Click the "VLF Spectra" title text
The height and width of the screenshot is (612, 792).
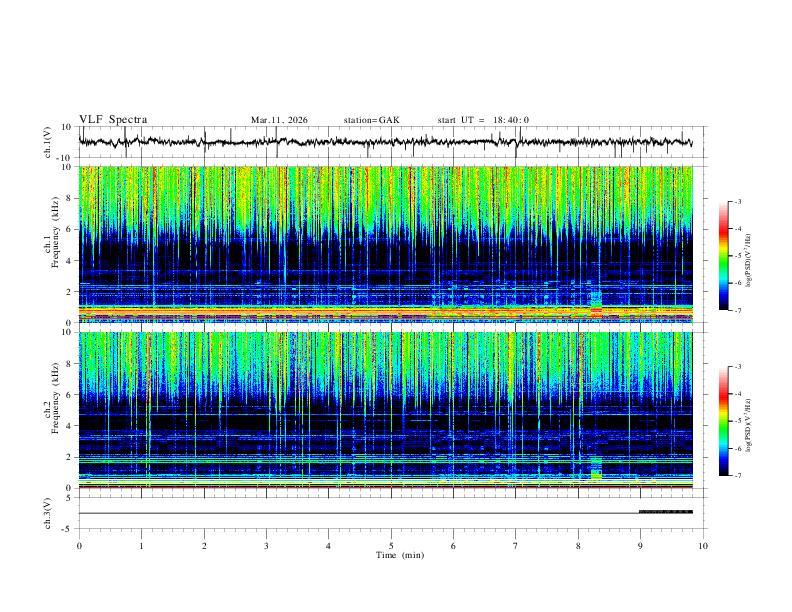click(x=113, y=120)
